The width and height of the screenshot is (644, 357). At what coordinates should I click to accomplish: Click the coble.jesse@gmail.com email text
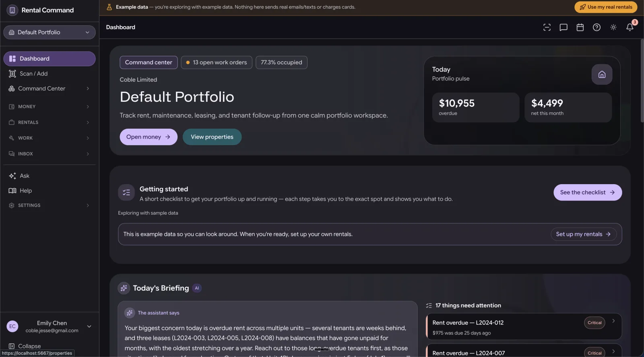(52, 330)
